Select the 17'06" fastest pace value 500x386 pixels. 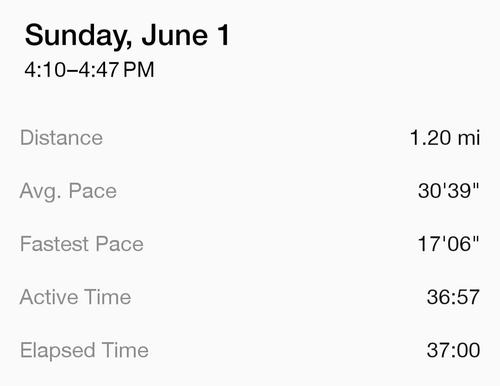449,244
